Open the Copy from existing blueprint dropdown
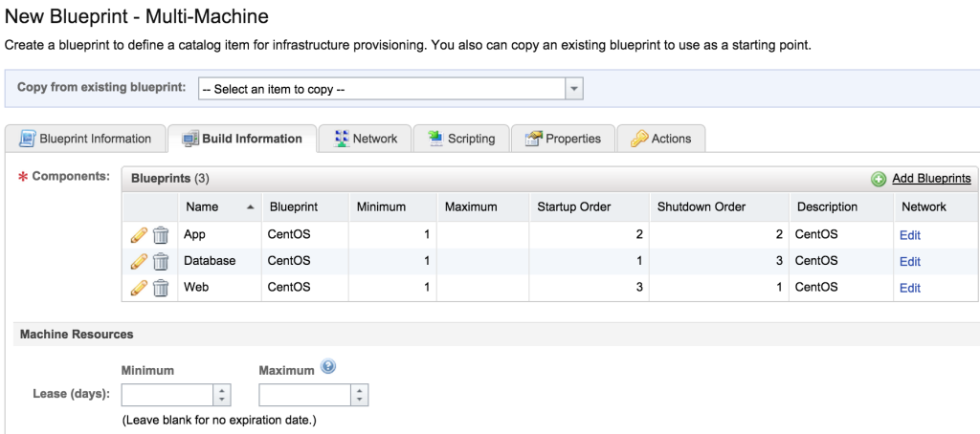 pos(574,89)
